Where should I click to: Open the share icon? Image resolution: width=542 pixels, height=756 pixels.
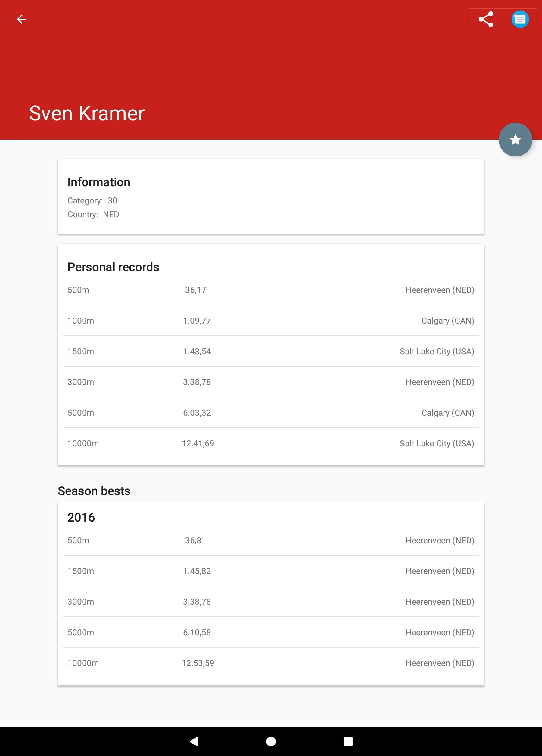pos(486,19)
